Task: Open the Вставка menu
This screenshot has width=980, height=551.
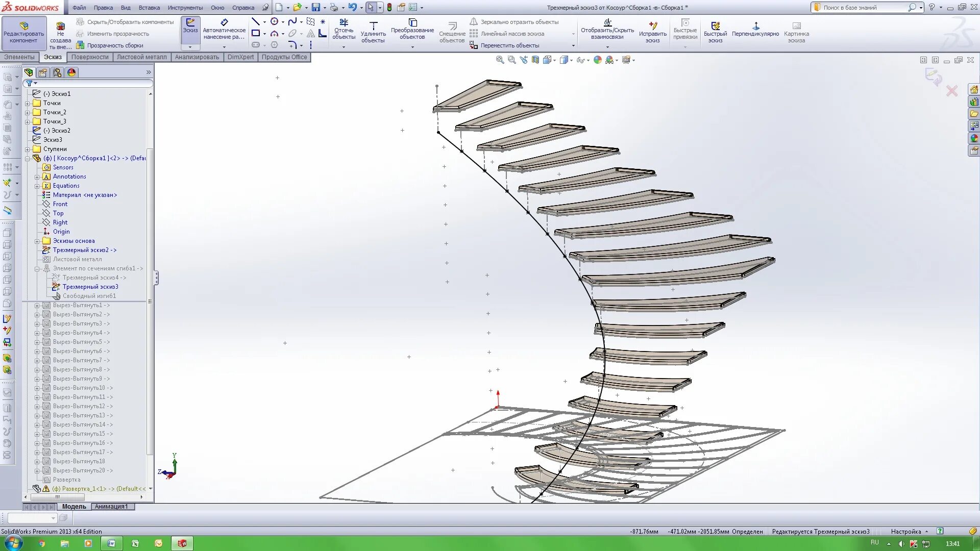Action: coord(149,8)
